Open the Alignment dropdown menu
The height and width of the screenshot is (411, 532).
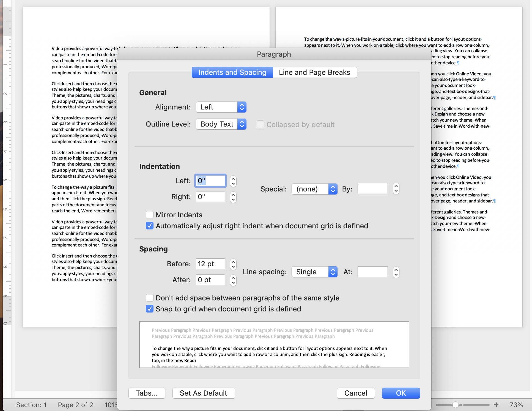tap(221, 107)
